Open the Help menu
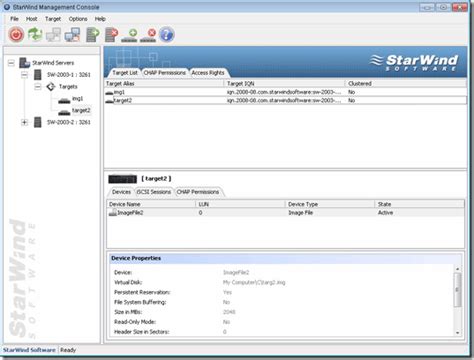Viewport: 474px width, 360px height. click(100, 19)
